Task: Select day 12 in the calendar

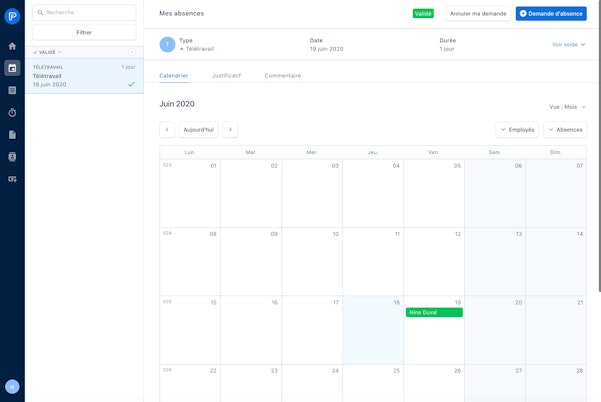Action: pos(434,261)
